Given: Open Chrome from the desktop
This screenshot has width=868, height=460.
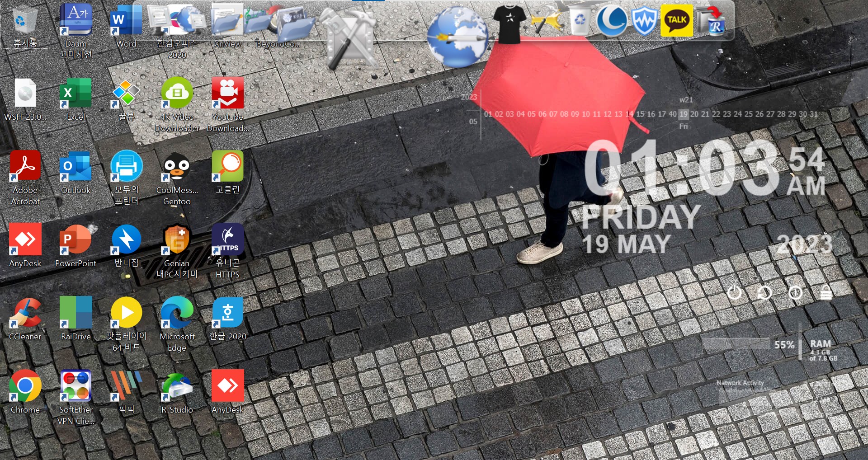Looking at the screenshot, I should point(25,392).
